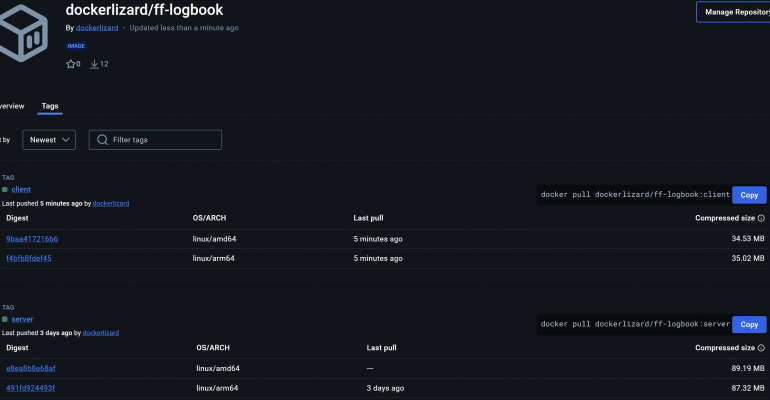Click the Manage Repository button
Viewport: 770px width, 400px height.
click(733, 12)
